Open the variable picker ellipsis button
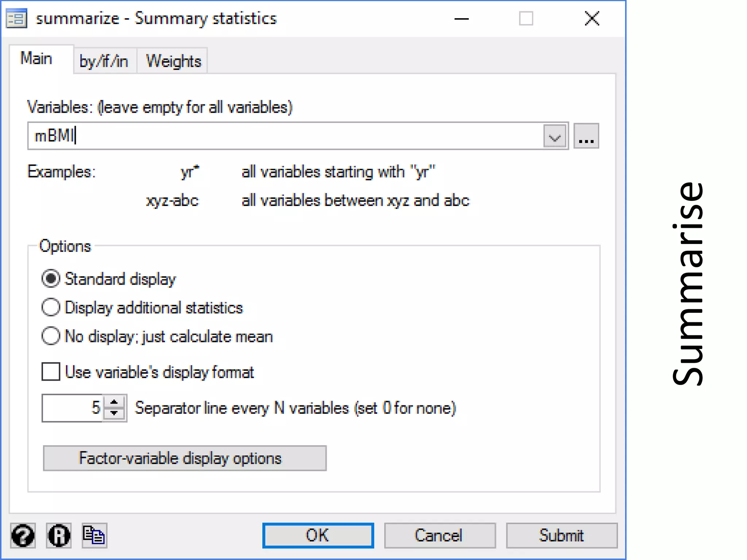Screen dimensions: 747x560 coord(586,136)
